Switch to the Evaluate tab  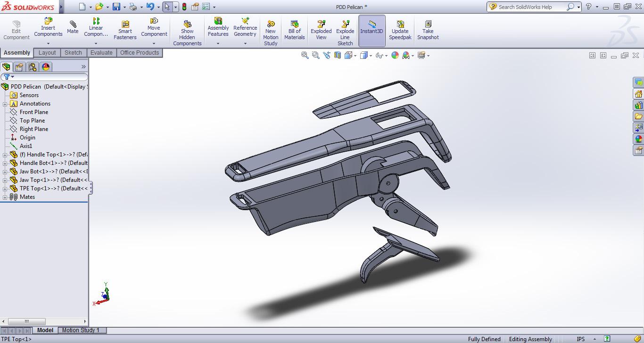click(101, 53)
